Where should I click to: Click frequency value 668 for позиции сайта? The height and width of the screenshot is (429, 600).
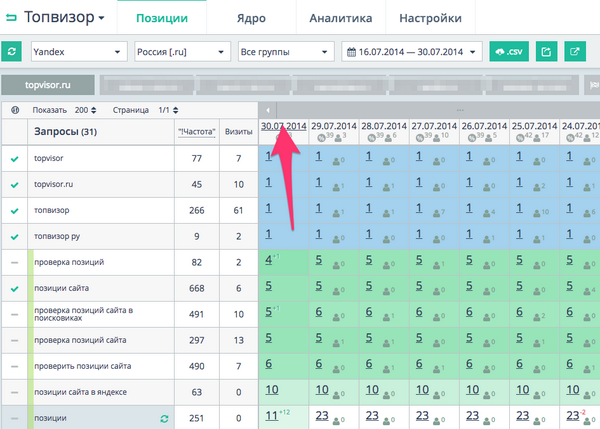tap(197, 289)
